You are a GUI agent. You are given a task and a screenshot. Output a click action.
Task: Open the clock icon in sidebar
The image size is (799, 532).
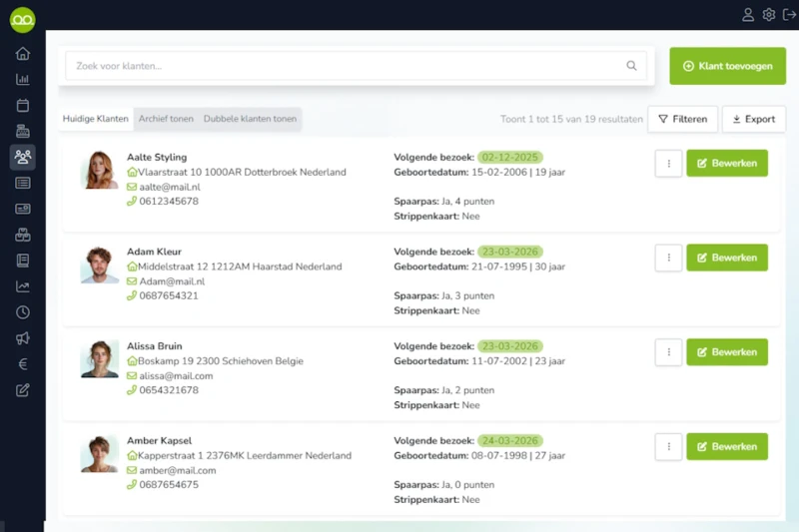pyautogui.click(x=22, y=312)
